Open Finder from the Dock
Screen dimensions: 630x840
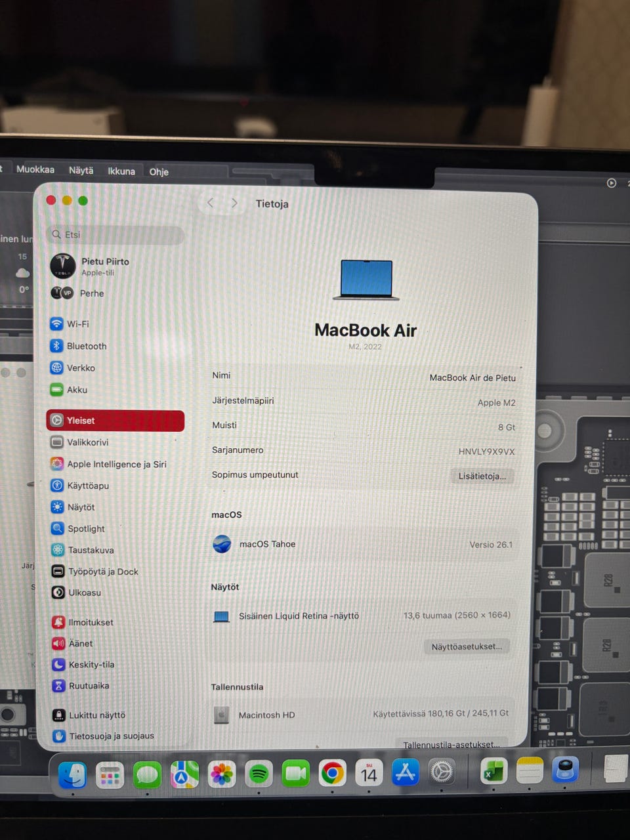point(73,775)
